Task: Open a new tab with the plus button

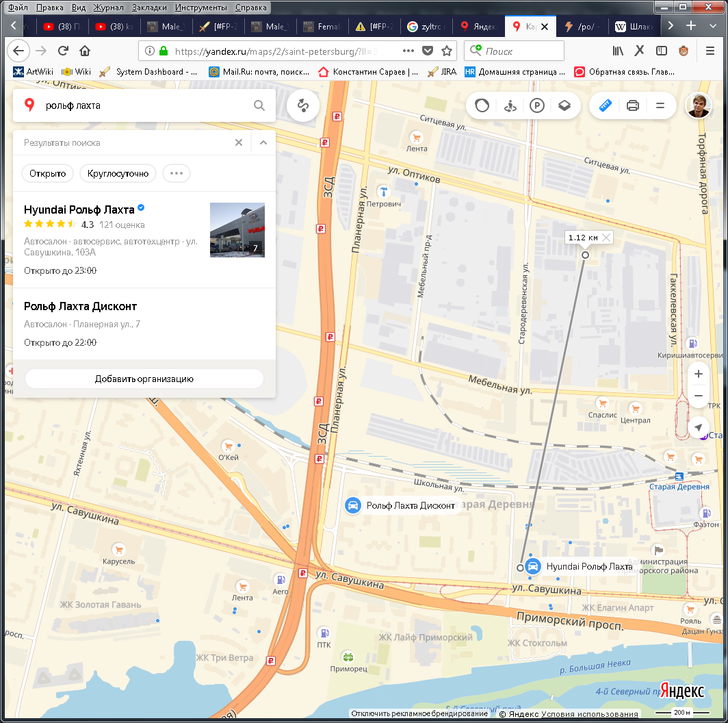Action: [x=691, y=25]
